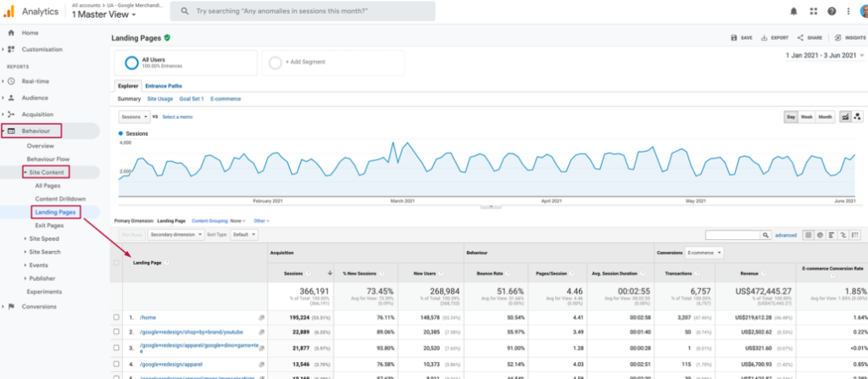Tick the checkbox for the /home row

[116, 317]
